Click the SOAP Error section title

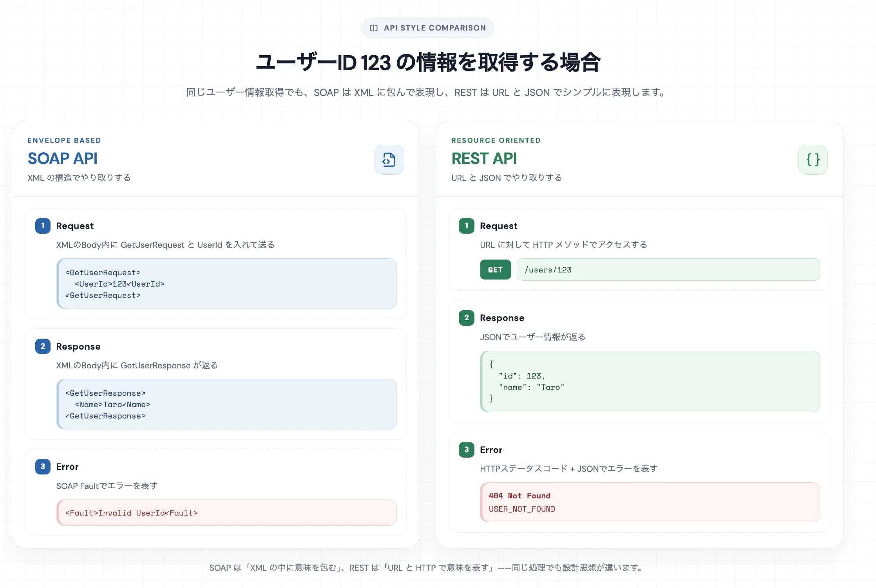click(x=67, y=467)
